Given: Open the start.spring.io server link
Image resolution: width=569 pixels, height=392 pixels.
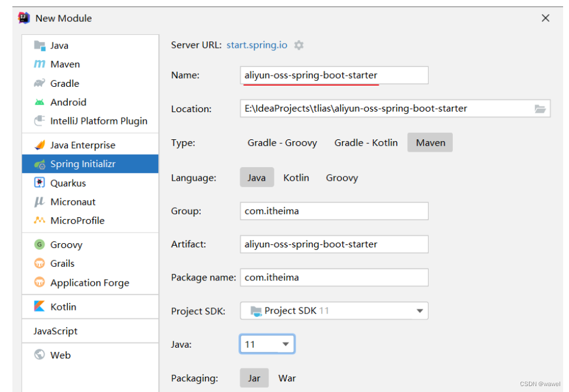Looking at the screenshot, I should click(x=257, y=45).
